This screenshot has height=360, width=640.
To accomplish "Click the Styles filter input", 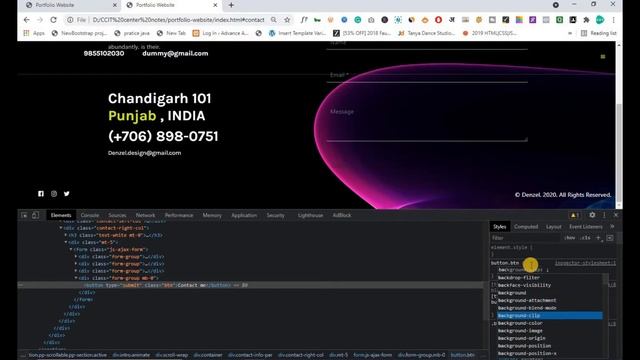I will (526, 238).
